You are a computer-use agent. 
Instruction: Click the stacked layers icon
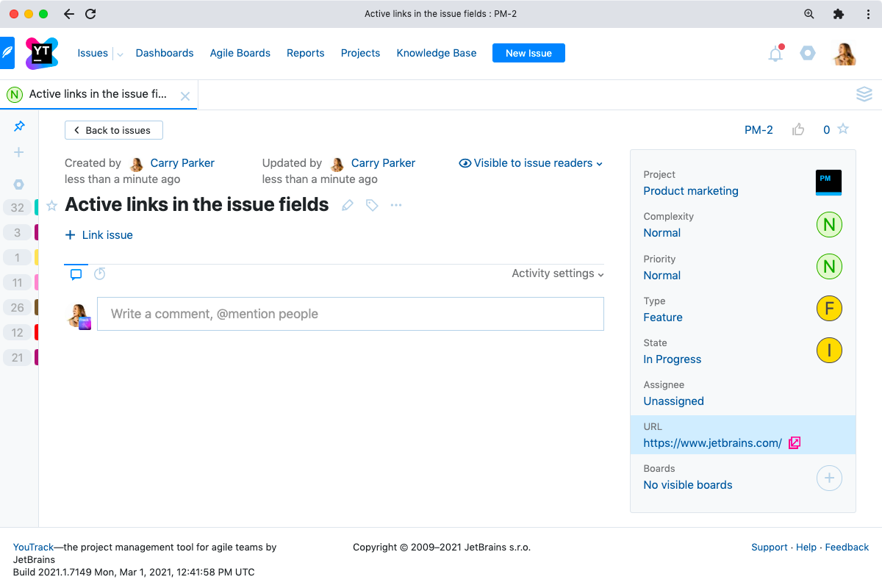[x=864, y=94]
